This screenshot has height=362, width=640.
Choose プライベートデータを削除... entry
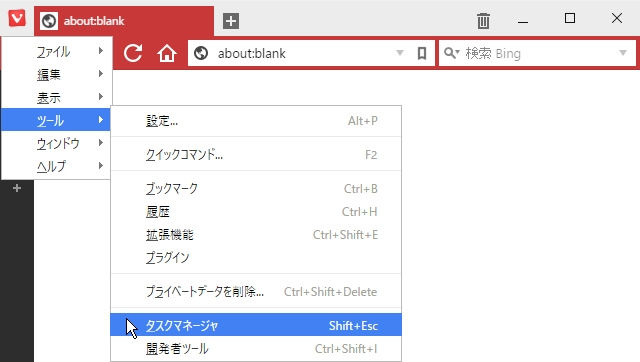tap(256, 291)
